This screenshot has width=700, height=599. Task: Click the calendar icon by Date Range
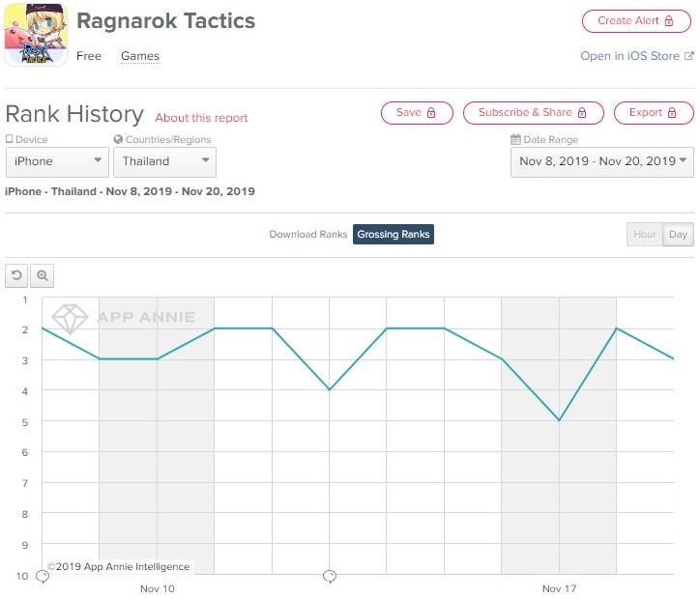point(515,139)
